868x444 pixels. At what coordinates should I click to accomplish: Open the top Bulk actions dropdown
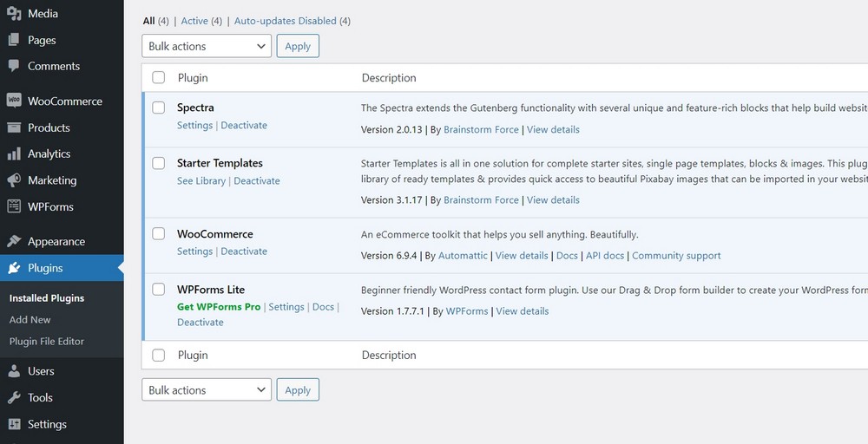tap(207, 46)
